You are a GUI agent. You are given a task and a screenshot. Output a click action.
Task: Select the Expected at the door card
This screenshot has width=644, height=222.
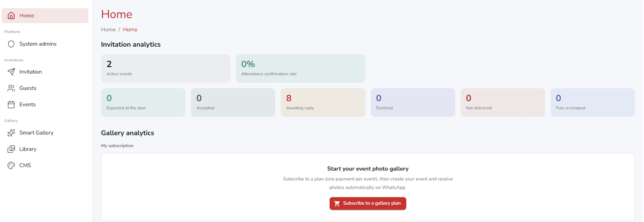point(143,102)
